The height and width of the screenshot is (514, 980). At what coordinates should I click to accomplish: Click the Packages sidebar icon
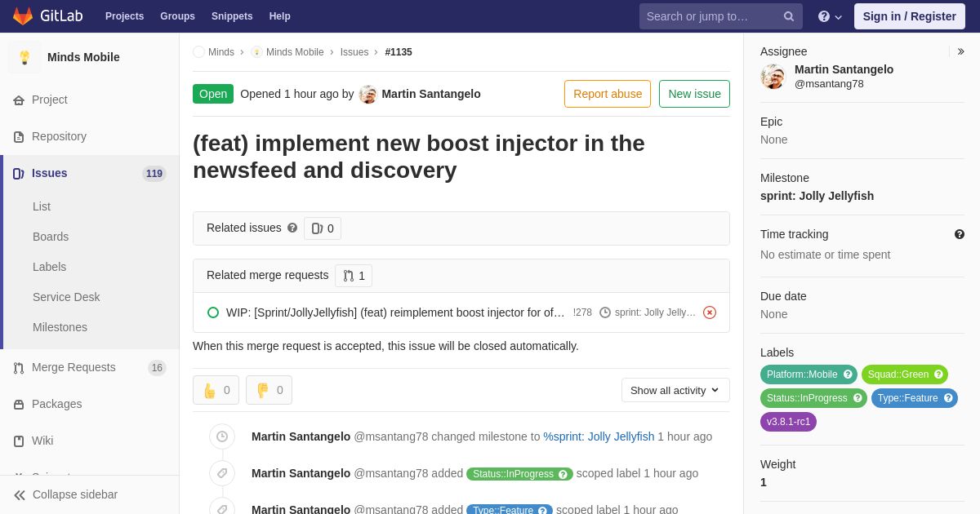point(19,405)
